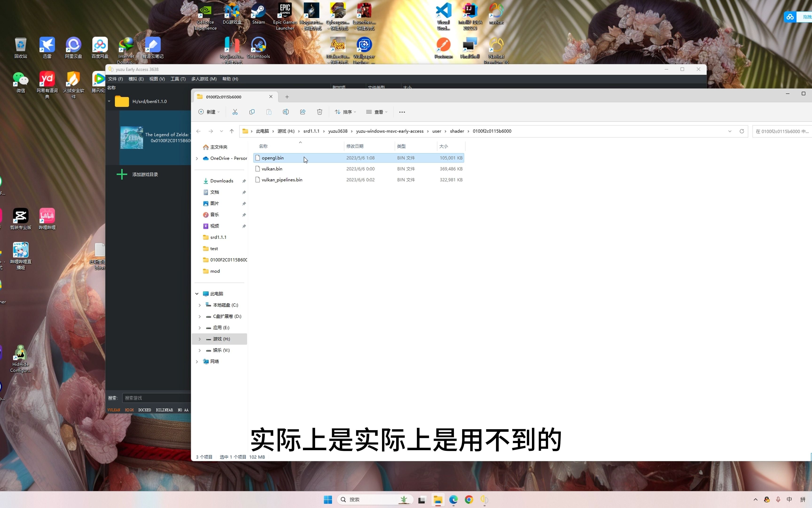Go up one folder with the up arrow
The width and height of the screenshot is (812, 508).
(231, 131)
